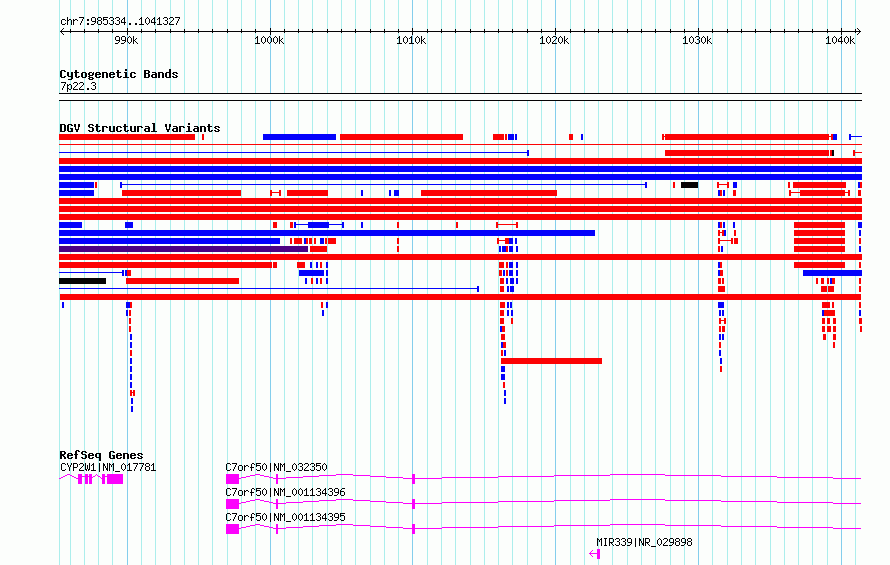Open the Cytogenetic Bands track title

pyautogui.click(x=119, y=74)
